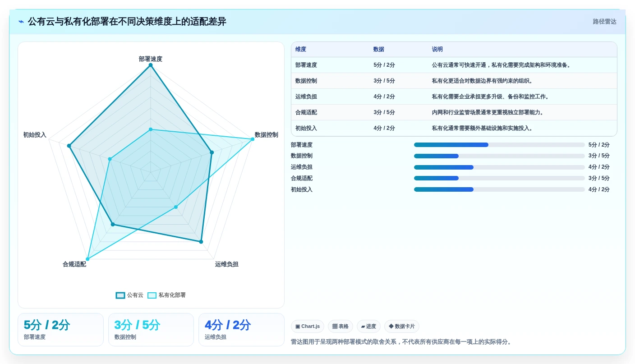Click the 初始投入 progress bar
This screenshot has width=635, height=364.
pos(499,189)
